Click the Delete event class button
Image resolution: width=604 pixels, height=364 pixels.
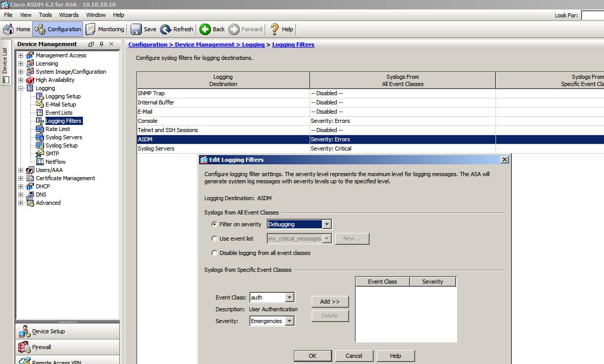pos(330,316)
